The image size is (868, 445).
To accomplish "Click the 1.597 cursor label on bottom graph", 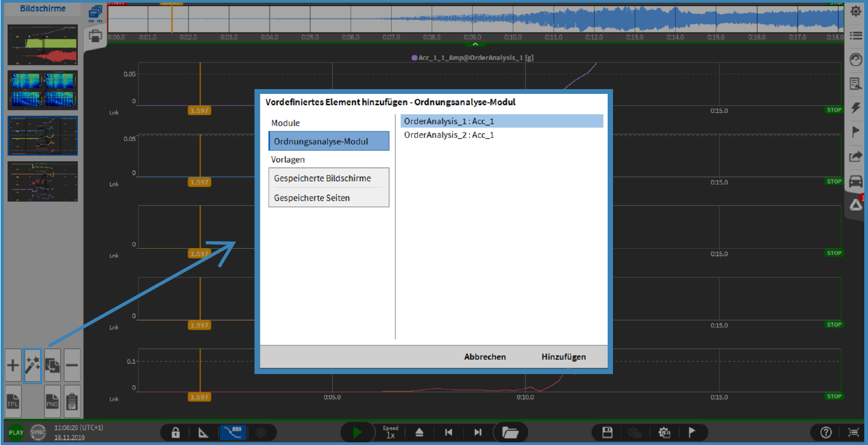I will coord(200,397).
